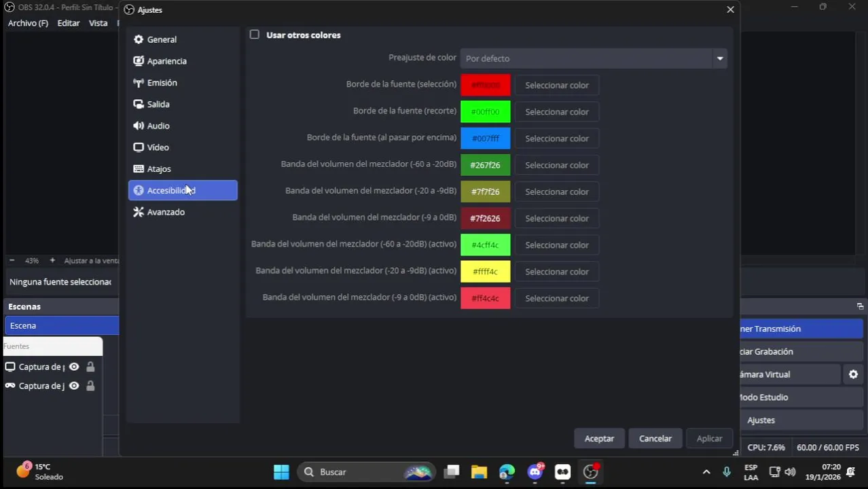
Task: Toggle visibility of second Captura source
Action: pyautogui.click(x=74, y=386)
